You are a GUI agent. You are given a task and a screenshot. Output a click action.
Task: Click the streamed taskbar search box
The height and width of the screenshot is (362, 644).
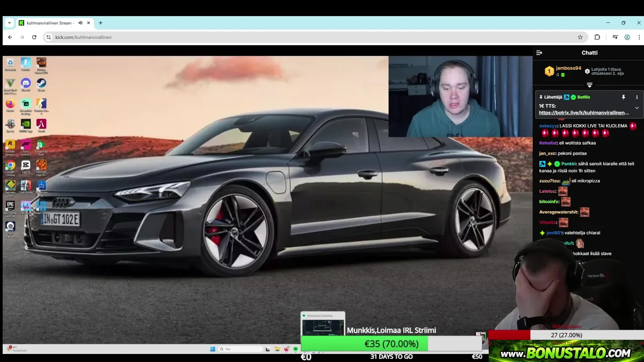tap(239, 349)
